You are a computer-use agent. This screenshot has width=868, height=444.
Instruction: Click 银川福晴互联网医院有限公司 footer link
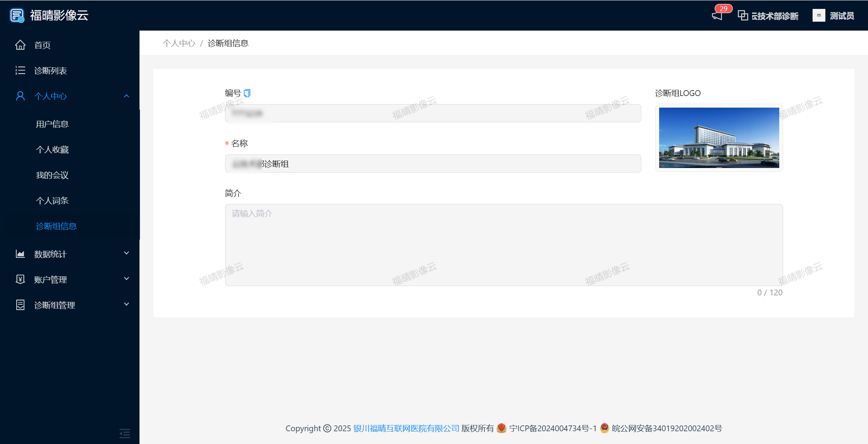point(406,428)
